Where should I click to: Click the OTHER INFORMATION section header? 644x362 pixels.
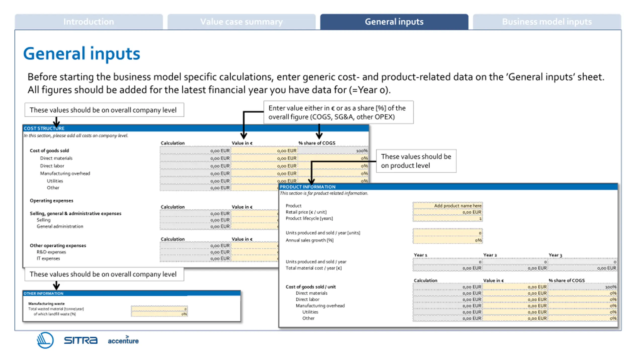[x=132, y=293]
